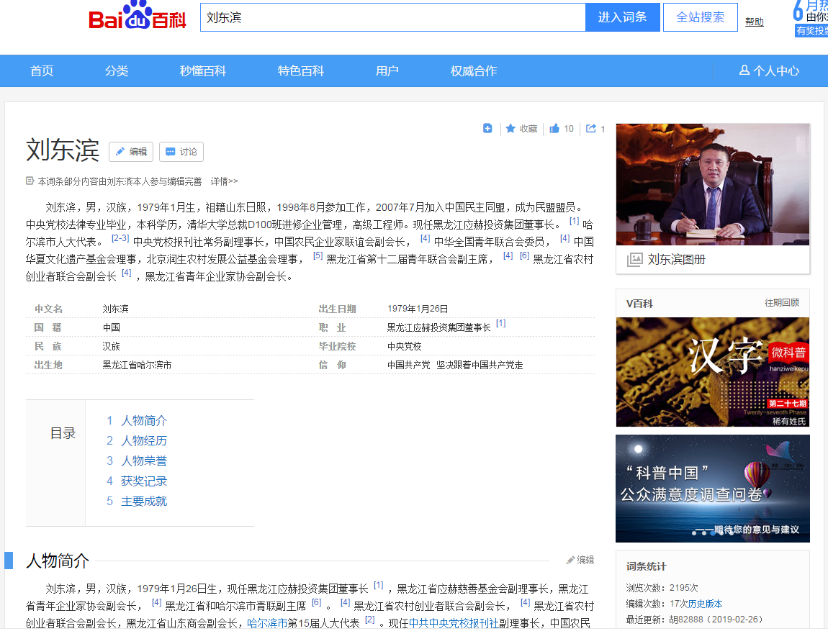Click the 出生地 value 黑龙江省哈尔滨市
This screenshot has width=828, height=644.
pyautogui.click(x=137, y=366)
